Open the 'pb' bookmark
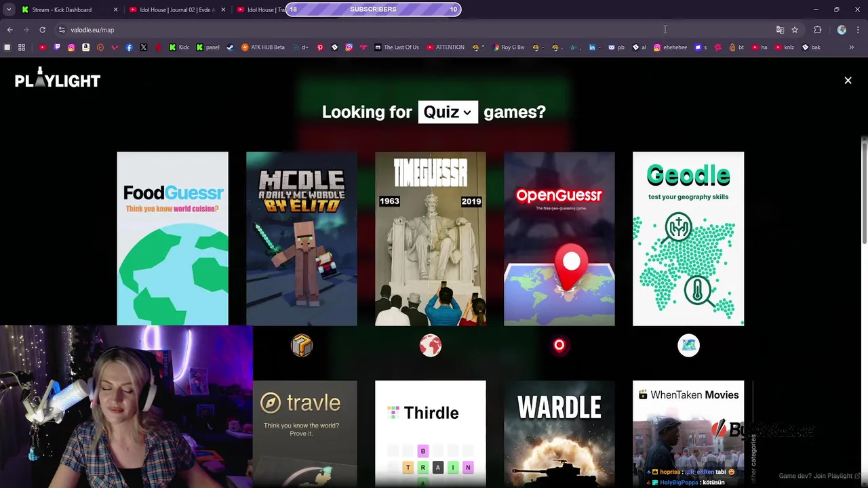The height and width of the screenshot is (488, 868). click(616, 47)
